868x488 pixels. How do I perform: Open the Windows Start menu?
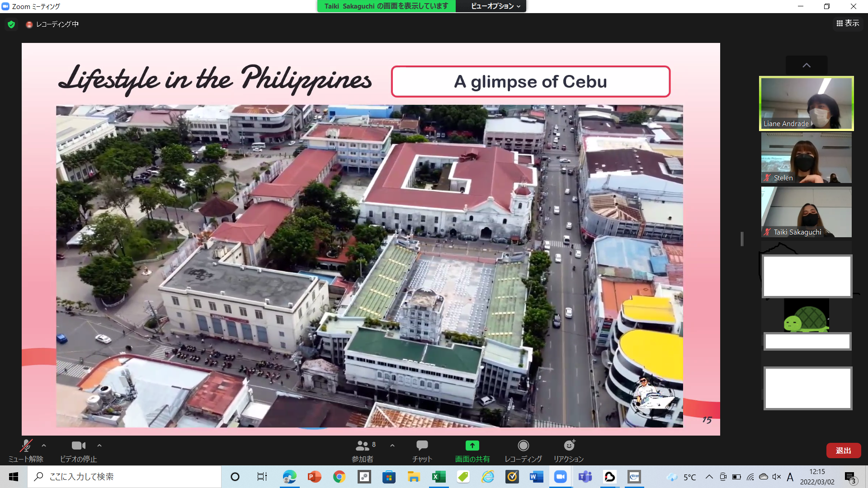(x=14, y=477)
